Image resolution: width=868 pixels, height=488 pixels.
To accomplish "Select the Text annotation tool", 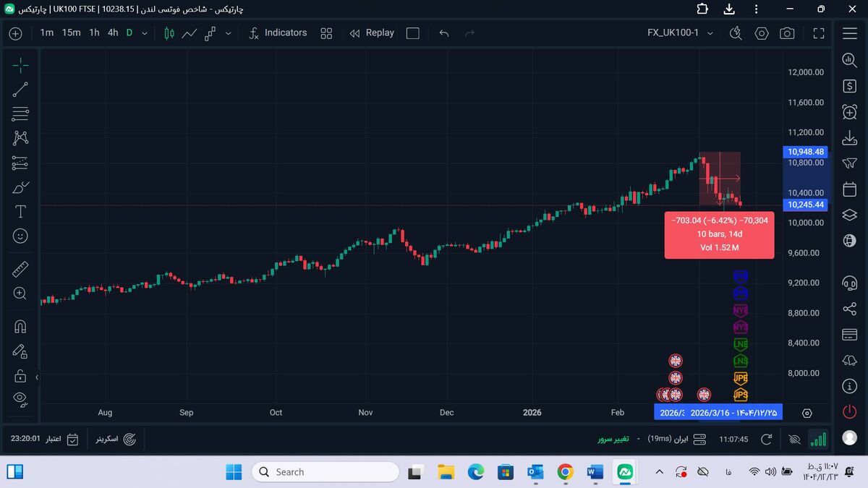I will click(x=20, y=212).
